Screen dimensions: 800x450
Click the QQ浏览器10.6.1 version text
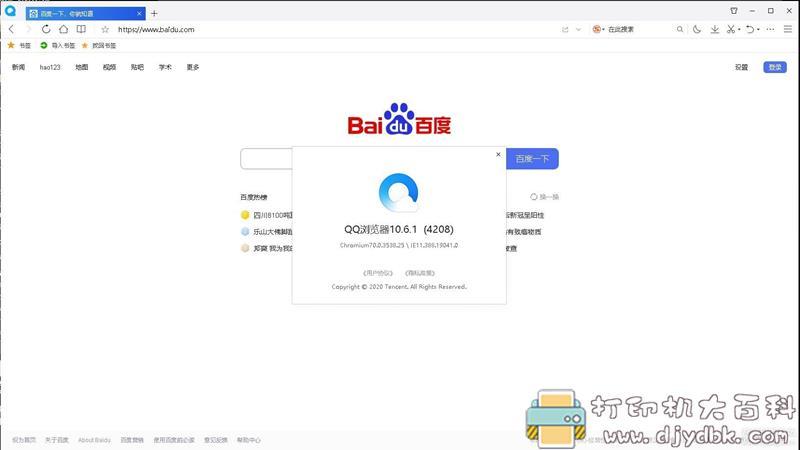pos(399,230)
